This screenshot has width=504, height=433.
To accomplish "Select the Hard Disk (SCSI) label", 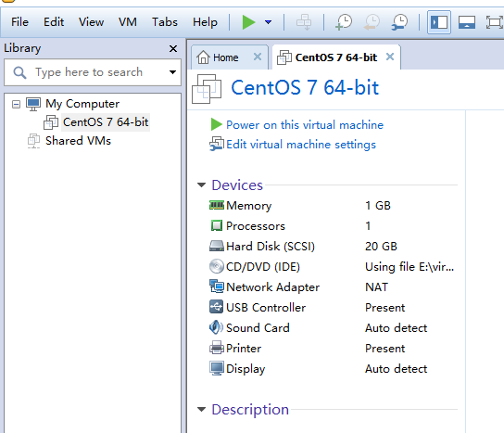I will tap(271, 247).
